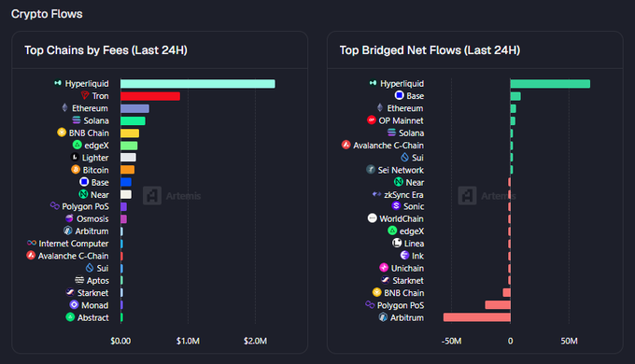
Task: Click the 'Osmosis' chain label
Action: (92, 218)
